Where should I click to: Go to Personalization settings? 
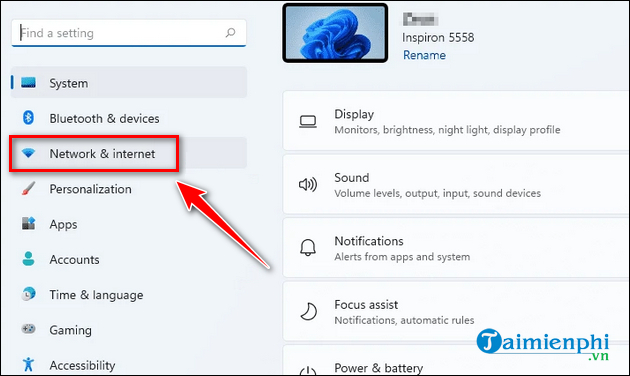click(129, 189)
